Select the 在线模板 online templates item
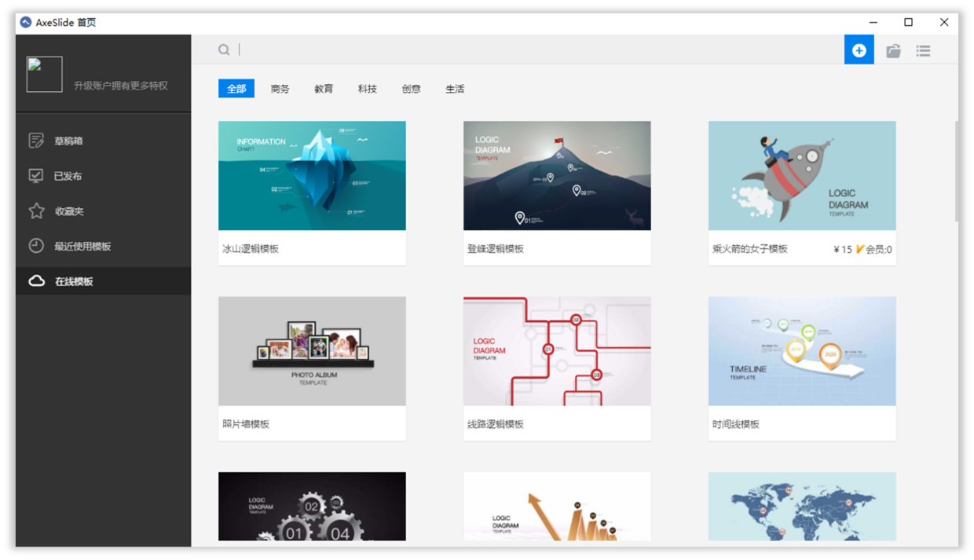The image size is (974, 560). (x=73, y=281)
